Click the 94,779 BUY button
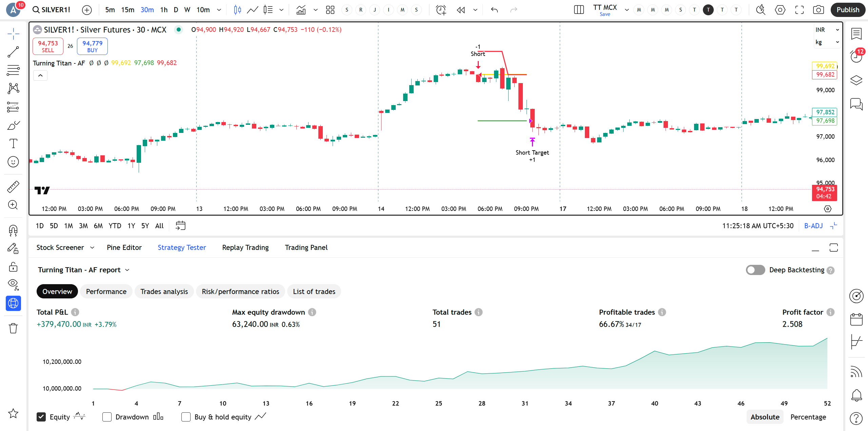Image resolution: width=868 pixels, height=431 pixels. pos(92,46)
